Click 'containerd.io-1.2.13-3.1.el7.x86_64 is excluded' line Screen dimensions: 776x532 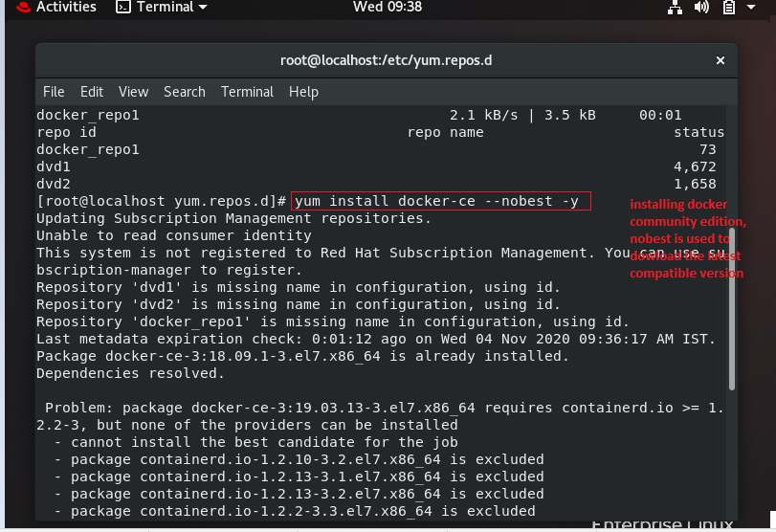pyautogui.click(x=299, y=477)
